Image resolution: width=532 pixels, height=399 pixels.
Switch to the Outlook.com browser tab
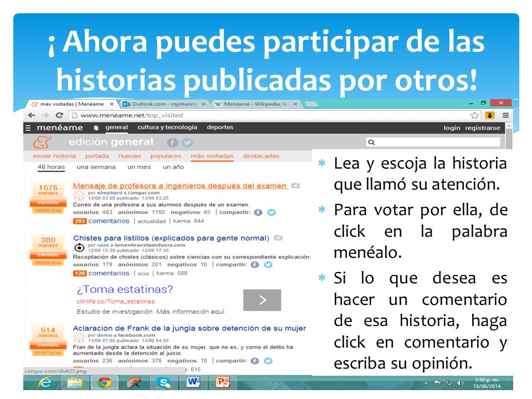click(164, 104)
